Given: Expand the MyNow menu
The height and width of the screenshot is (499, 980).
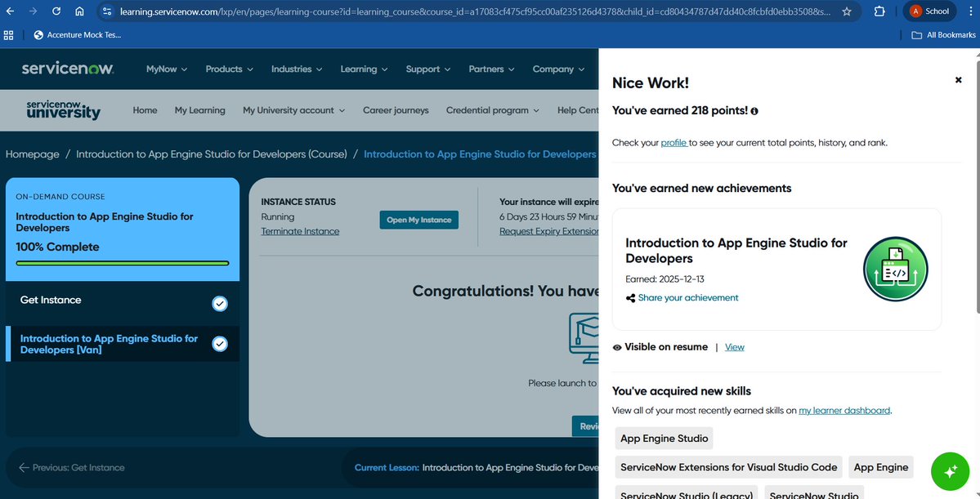Looking at the screenshot, I should pos(166,69).
